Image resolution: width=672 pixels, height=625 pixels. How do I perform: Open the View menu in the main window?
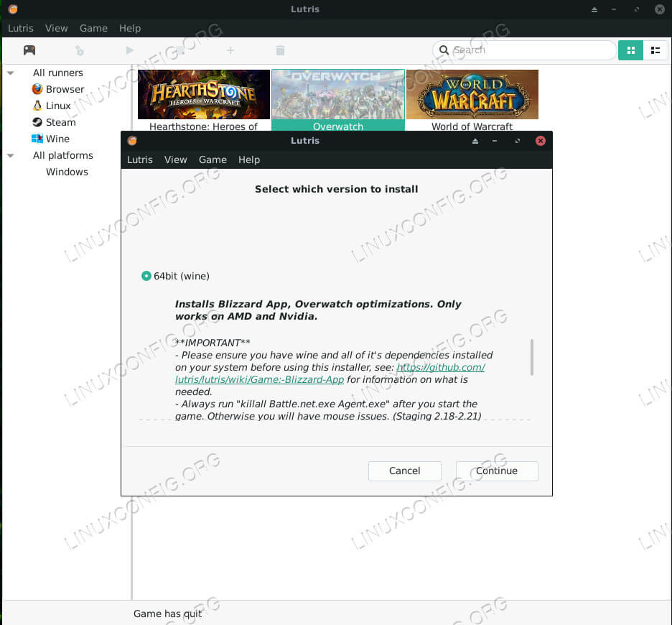click(x=57, y=28)
